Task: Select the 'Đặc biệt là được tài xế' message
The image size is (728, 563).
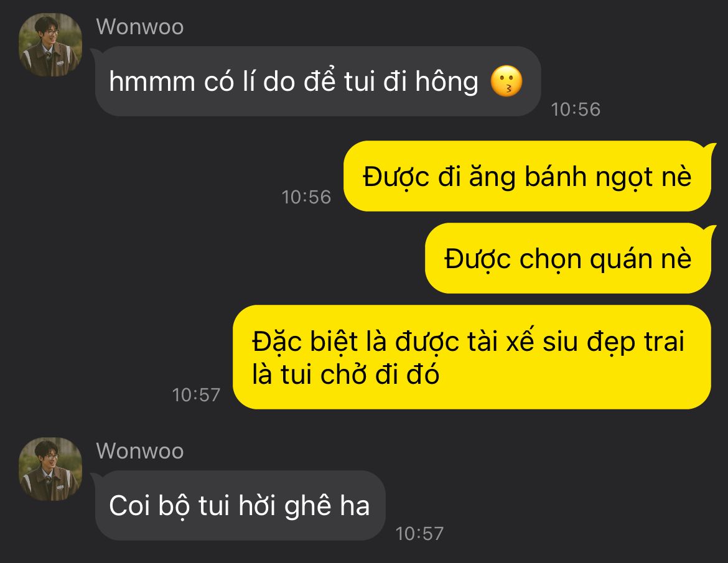Action: pos(472,357)
